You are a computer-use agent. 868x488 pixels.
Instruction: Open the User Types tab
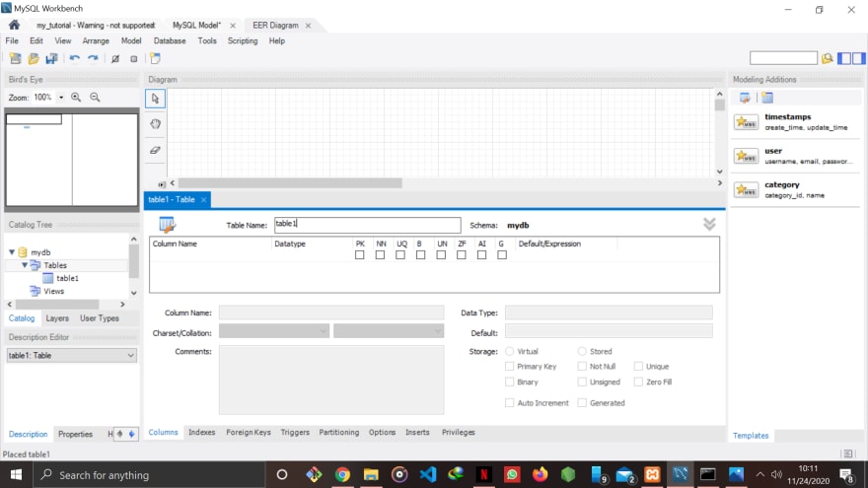(x=99, y=318)
